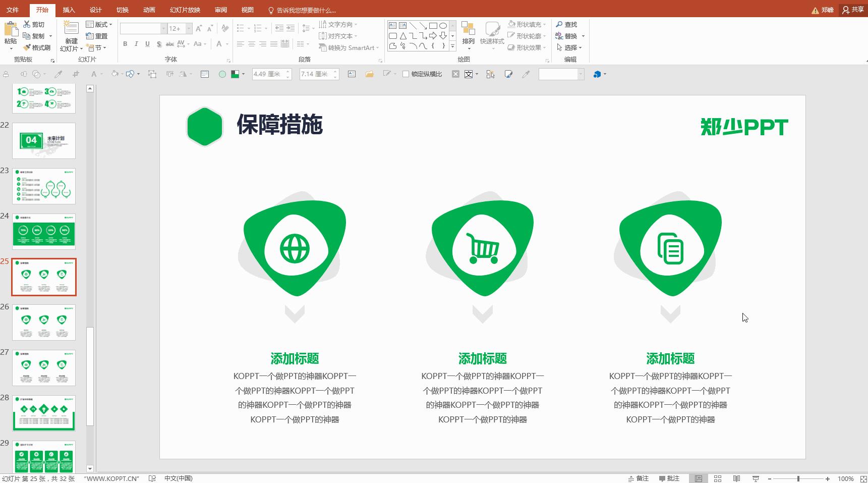Click the Quick Styles icon
This screenshot has width=868, height=483.
493,35
